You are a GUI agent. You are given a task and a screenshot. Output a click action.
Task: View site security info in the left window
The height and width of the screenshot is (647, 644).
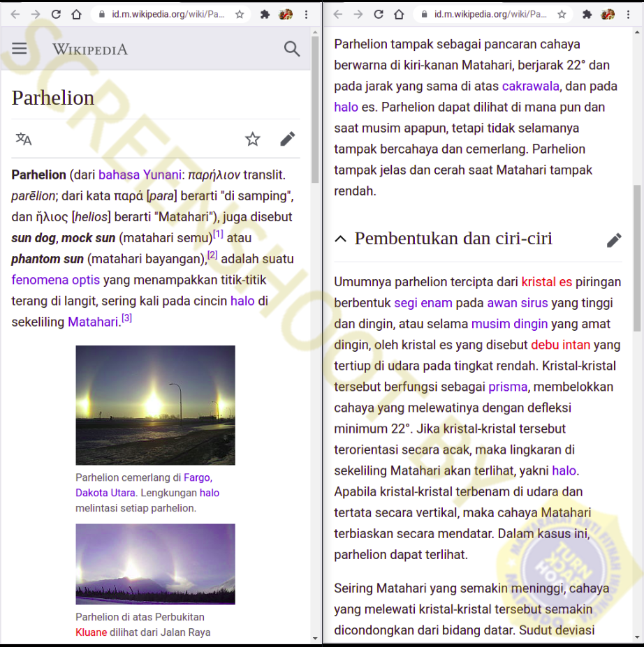(x=101, y=15)
